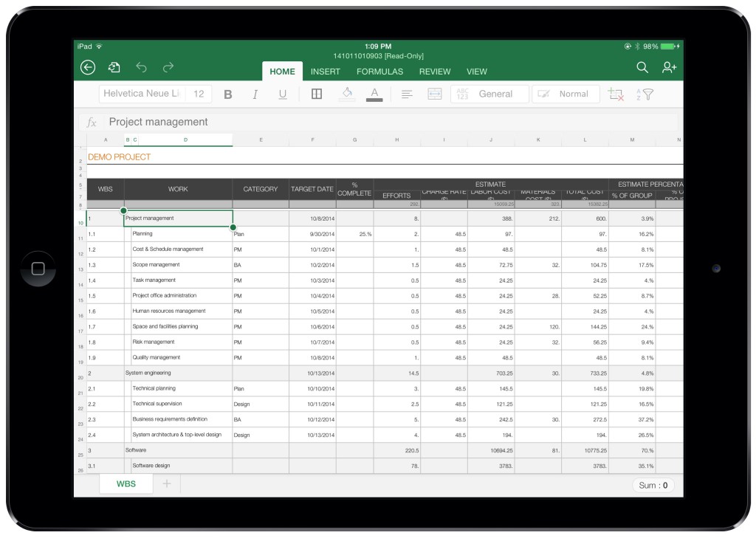Tap the Sum : 0 indicator
The image size is (756, 538).
coord(653,485)
